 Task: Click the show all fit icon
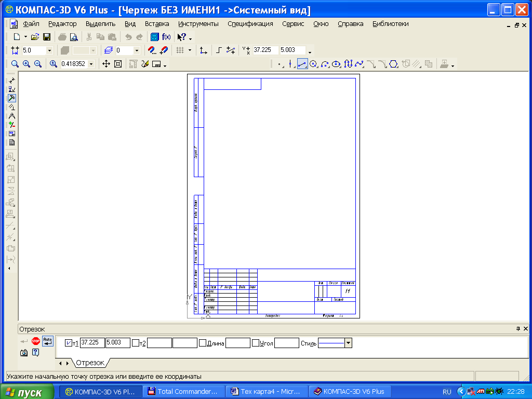[x=118, y=64]
